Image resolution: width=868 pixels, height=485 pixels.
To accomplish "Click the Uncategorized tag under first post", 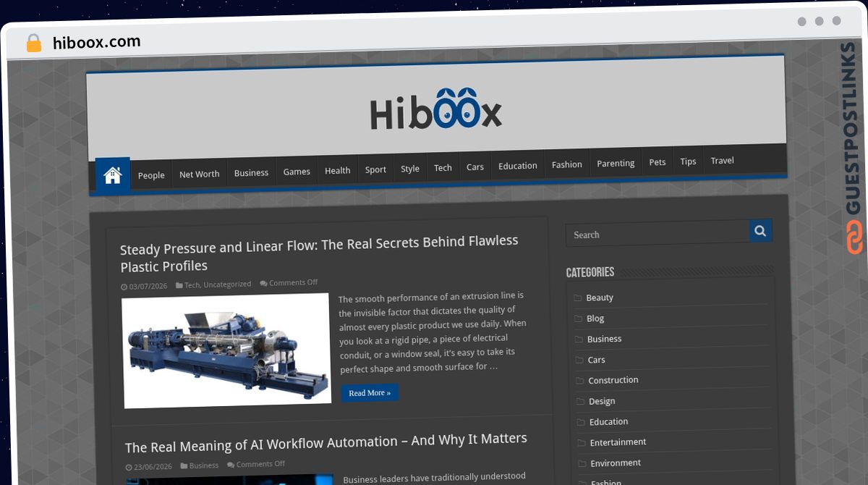I will (227, 284).
